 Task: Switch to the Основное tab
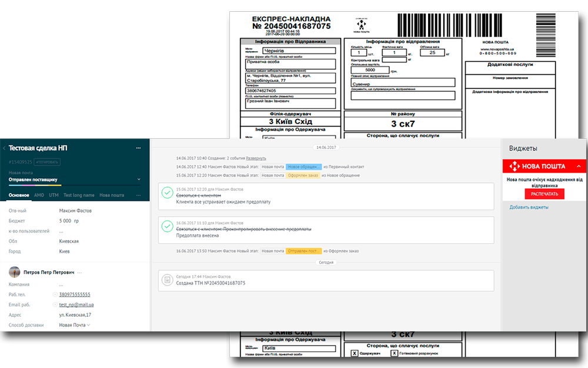point(19,195)
